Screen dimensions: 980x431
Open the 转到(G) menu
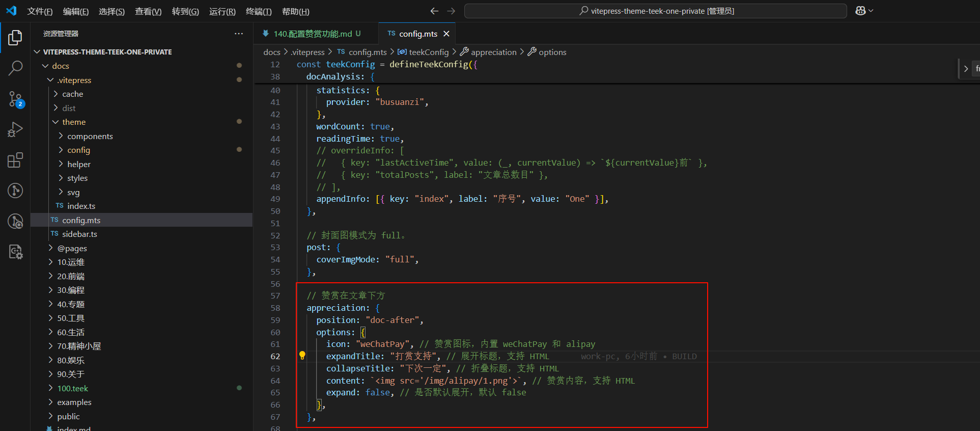pos(185,11)
